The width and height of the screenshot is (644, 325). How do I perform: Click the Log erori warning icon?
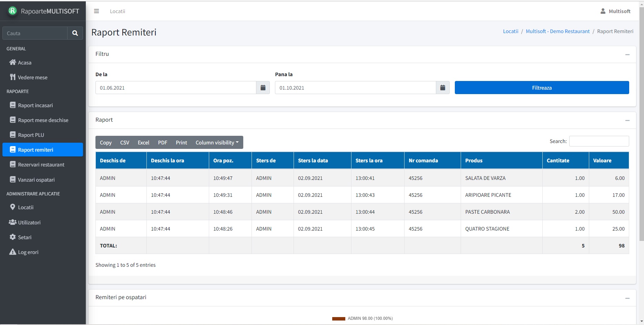pos(13,252)
